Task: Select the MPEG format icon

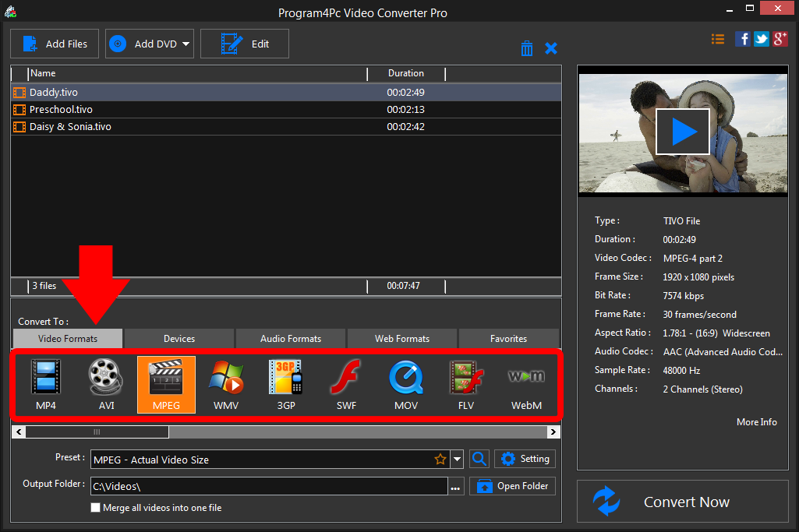Action: pos(166,384)
